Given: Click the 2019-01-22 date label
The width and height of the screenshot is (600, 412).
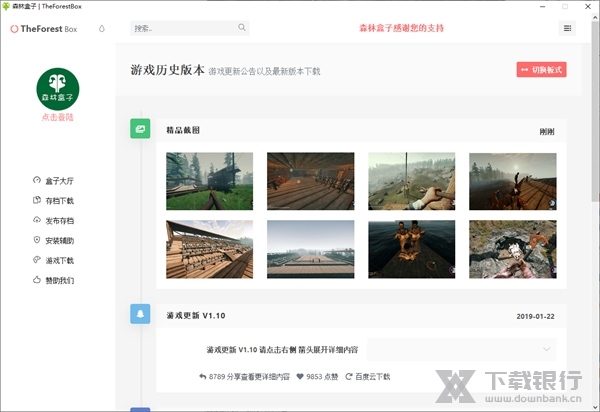Looking at the screenshot, I should tap(535, 316).
